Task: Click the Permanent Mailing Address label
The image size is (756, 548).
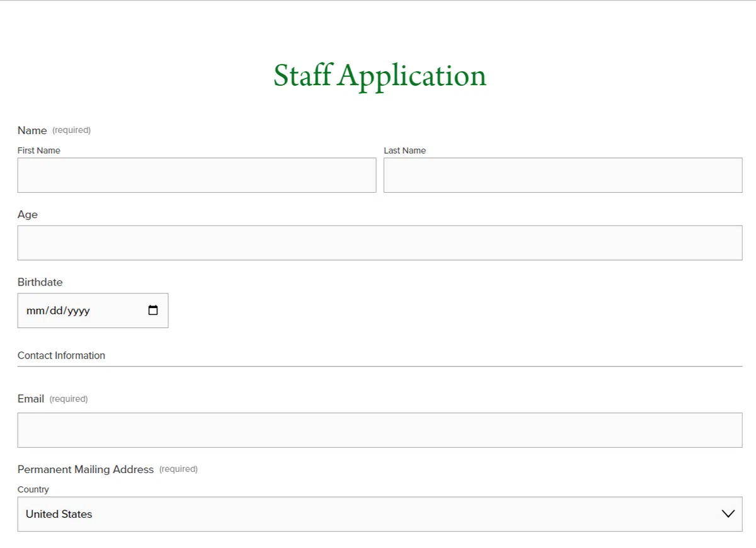Action: point(86,469)
